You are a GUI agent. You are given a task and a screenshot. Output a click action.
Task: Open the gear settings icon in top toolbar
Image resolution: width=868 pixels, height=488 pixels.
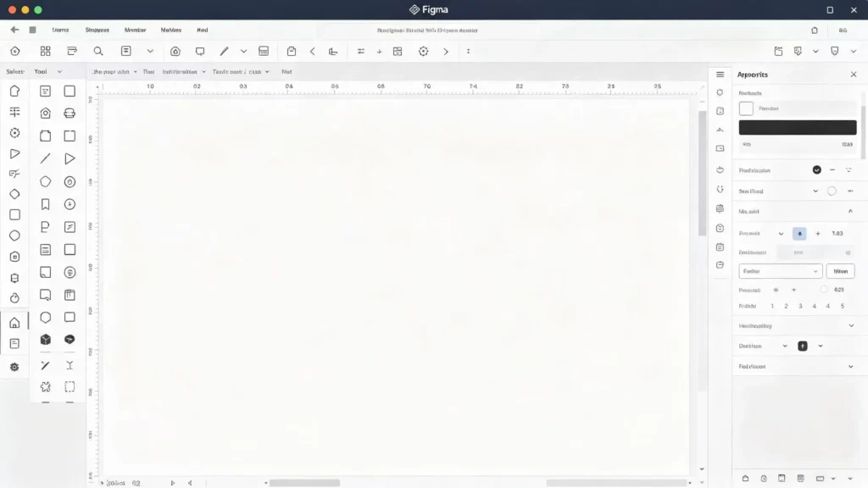tap(424, 52)
